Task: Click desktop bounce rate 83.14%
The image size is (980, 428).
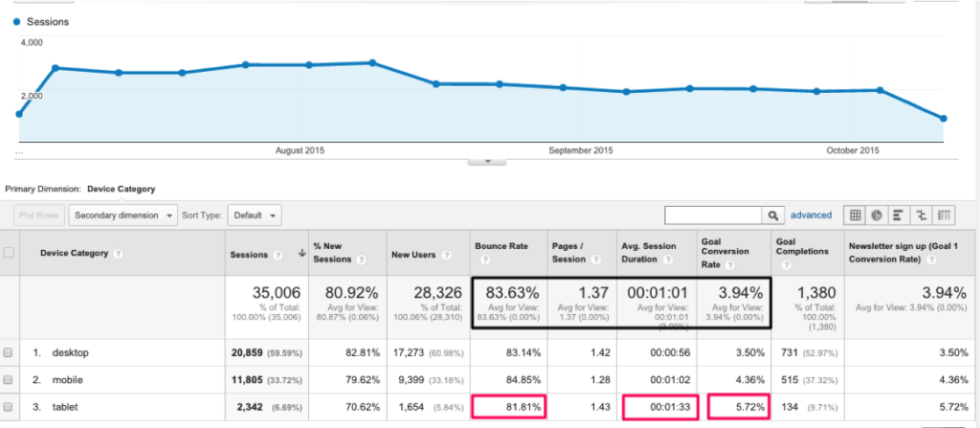Action: point(523,352)
